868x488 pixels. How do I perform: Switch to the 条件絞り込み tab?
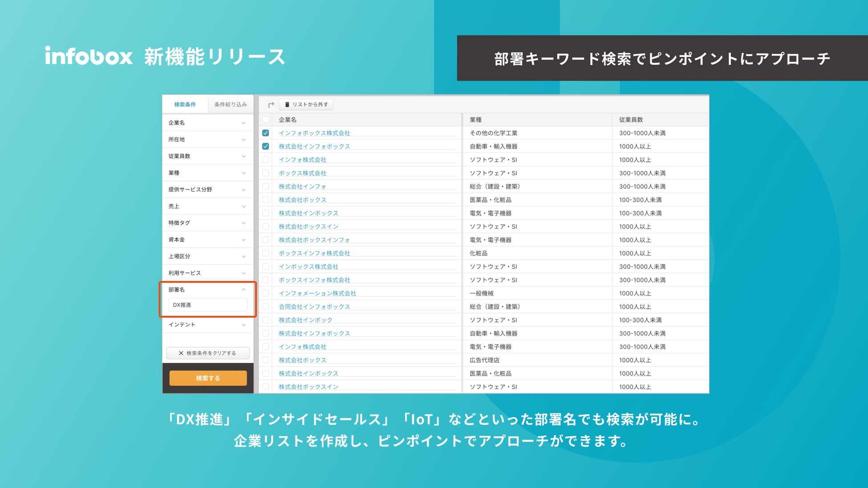(x=230, y=105)
